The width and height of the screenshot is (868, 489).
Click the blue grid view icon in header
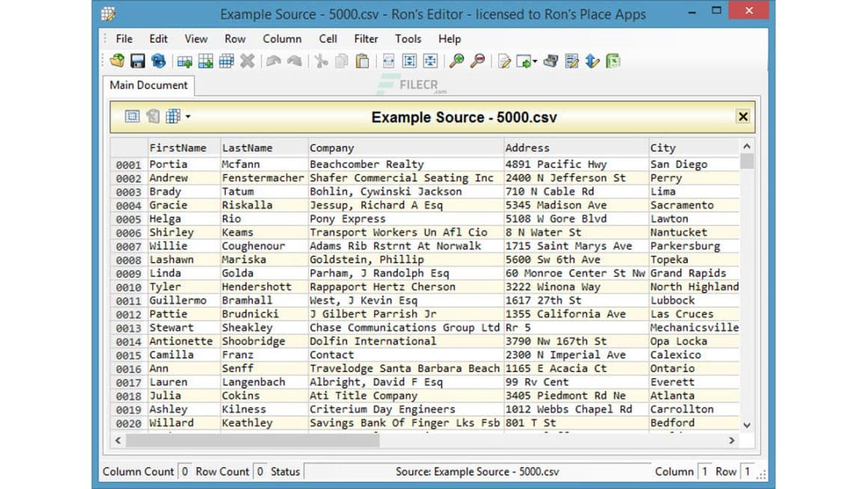point(174,116)
